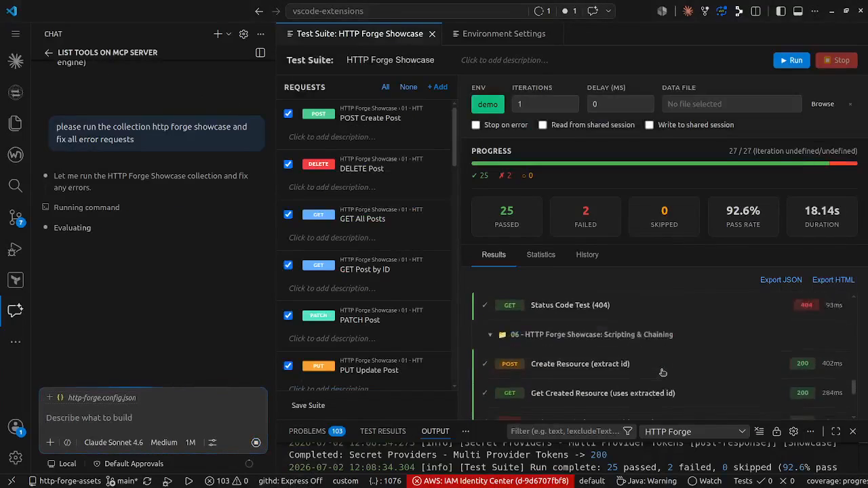Open new chat dropdown arrow
The image size is (868, 488).
click(x=229, y=34)
